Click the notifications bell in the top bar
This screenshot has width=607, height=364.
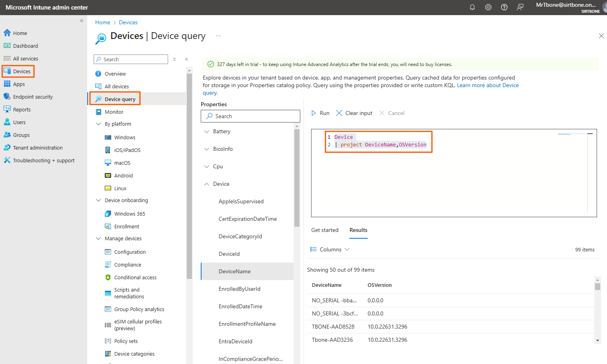pyautogui.click(x=472, y=7)
